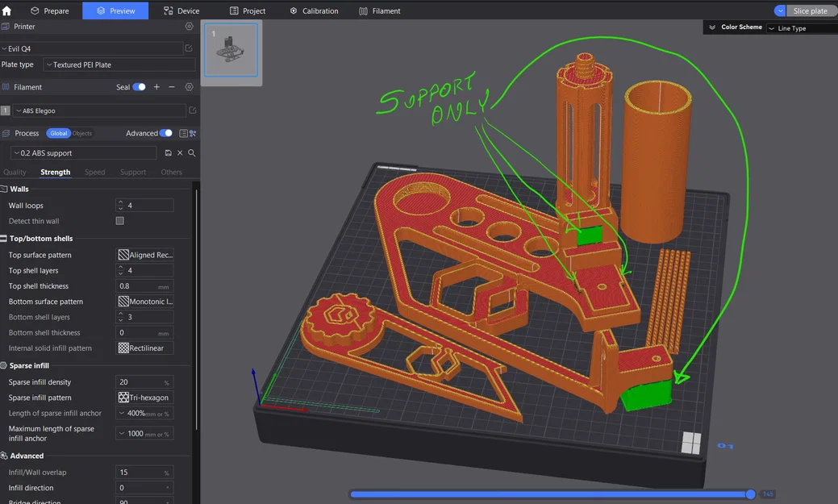Click the slider value 145 box
This screenshot has width=838, height=504.
tap(768, 494)
